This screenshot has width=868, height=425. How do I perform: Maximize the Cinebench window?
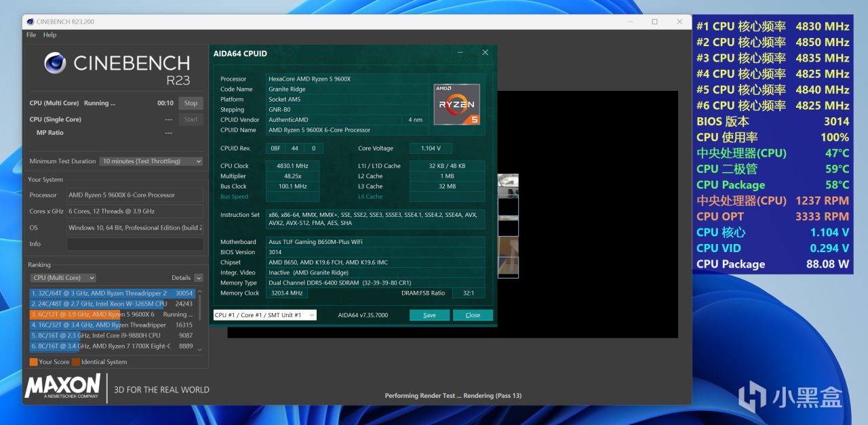pos(654,22)
